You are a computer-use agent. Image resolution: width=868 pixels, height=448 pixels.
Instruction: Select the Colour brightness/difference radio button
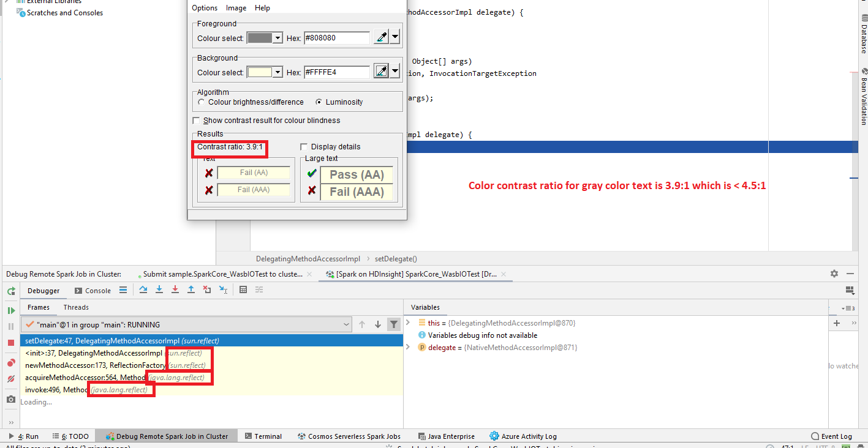coord(202,102)
